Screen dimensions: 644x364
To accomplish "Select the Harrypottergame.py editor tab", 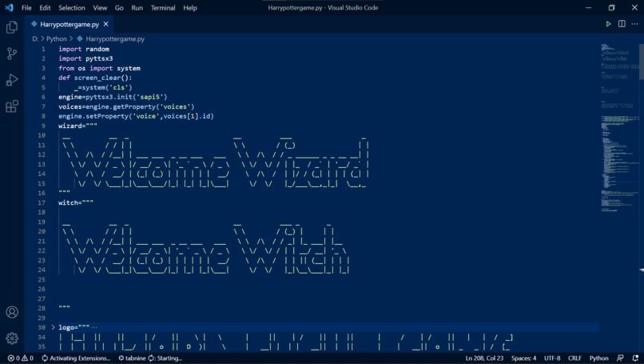I will click(70, 24).
